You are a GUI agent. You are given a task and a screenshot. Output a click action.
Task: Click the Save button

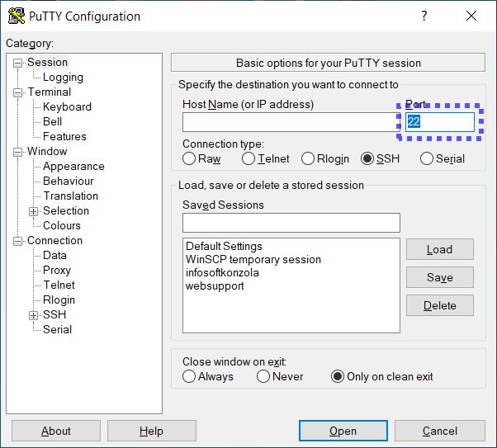440,277
